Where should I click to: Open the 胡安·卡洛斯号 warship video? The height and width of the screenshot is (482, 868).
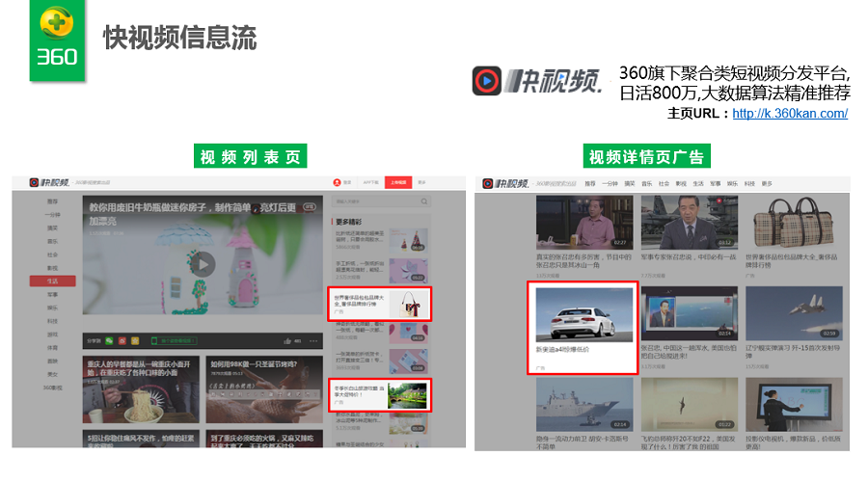(x=584, y=405)
